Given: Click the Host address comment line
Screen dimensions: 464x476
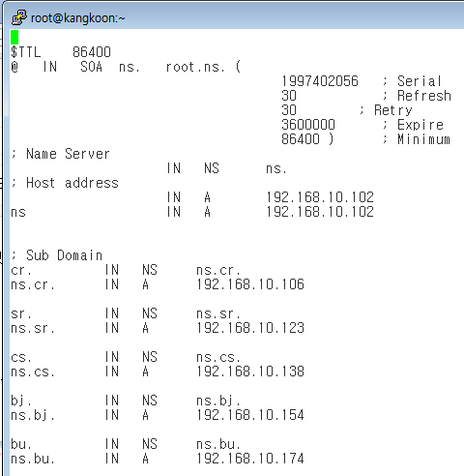Looking at the screenshot, I should (65, 183).
